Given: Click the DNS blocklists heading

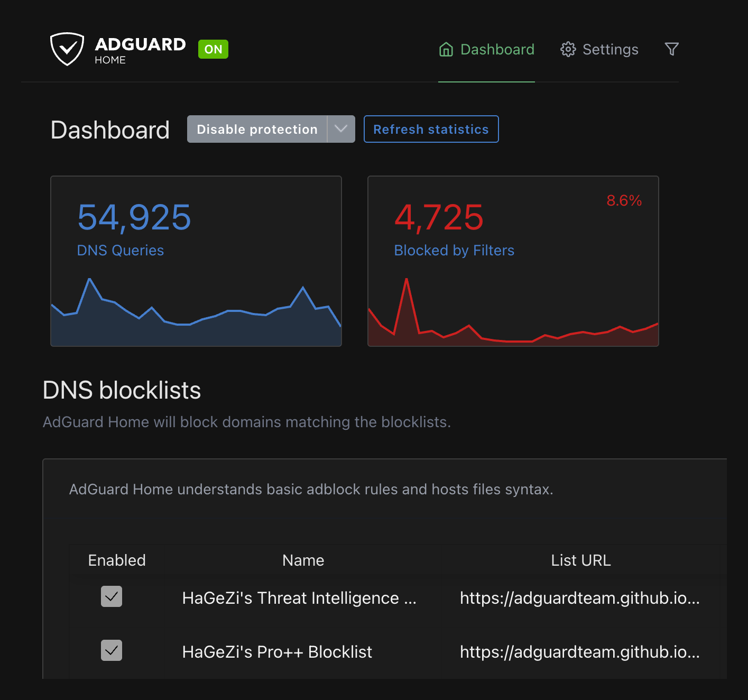Looking at the screenshot, I should pos(122,390).
